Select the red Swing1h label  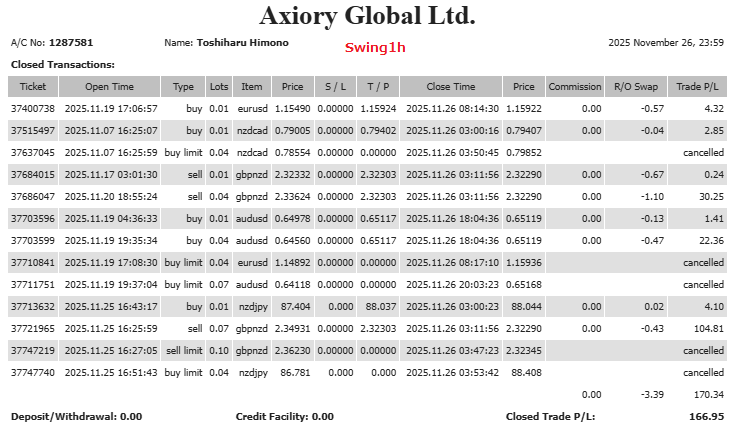[375, 47]
